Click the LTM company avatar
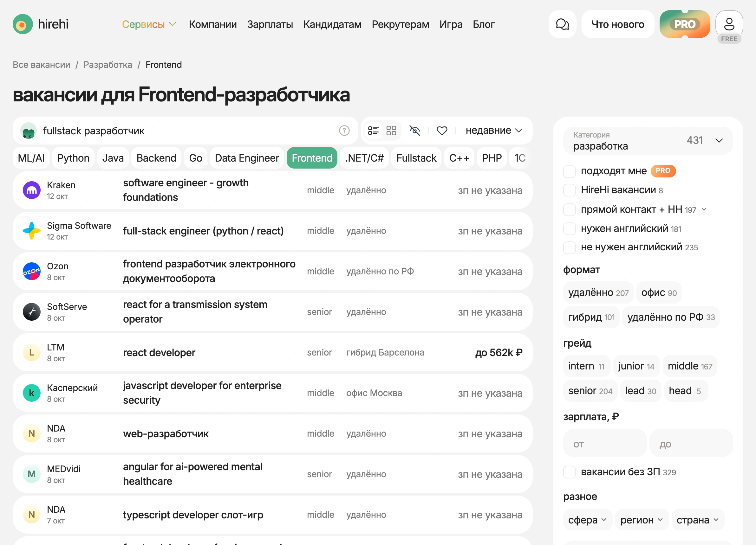756x545 pixels. tap(32, 352)
